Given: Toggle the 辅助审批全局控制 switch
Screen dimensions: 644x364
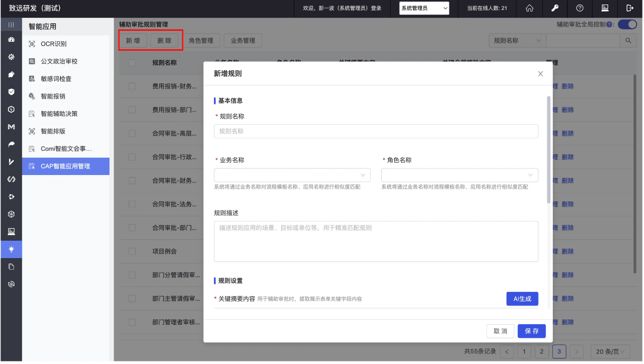Looking at the screenshot, I should click(x=627, y=24).
